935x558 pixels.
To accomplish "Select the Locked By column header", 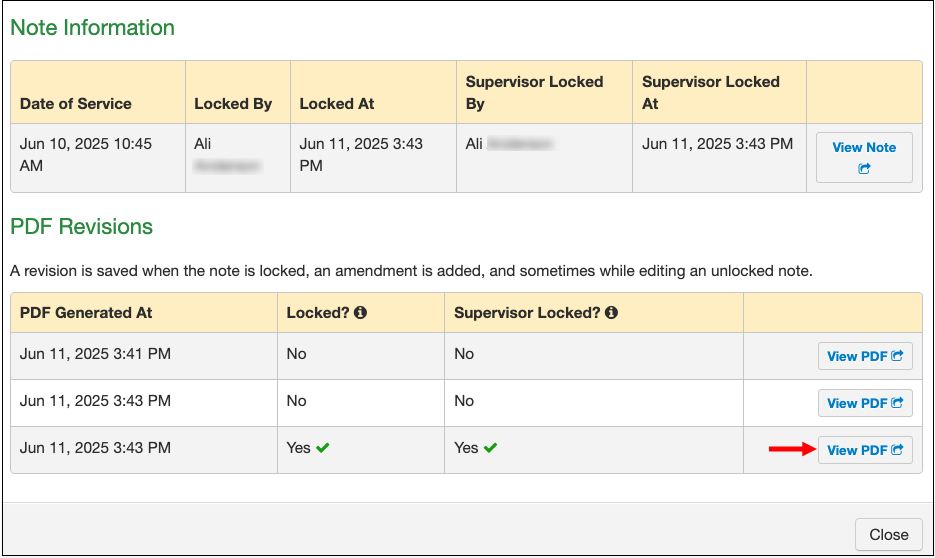I will 233,104.
